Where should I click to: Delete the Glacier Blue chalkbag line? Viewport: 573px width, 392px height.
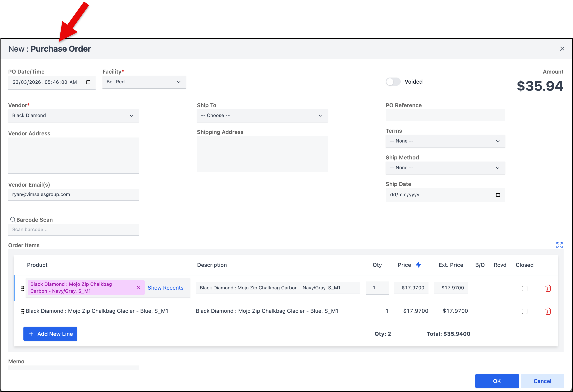(x=548, y=311)
